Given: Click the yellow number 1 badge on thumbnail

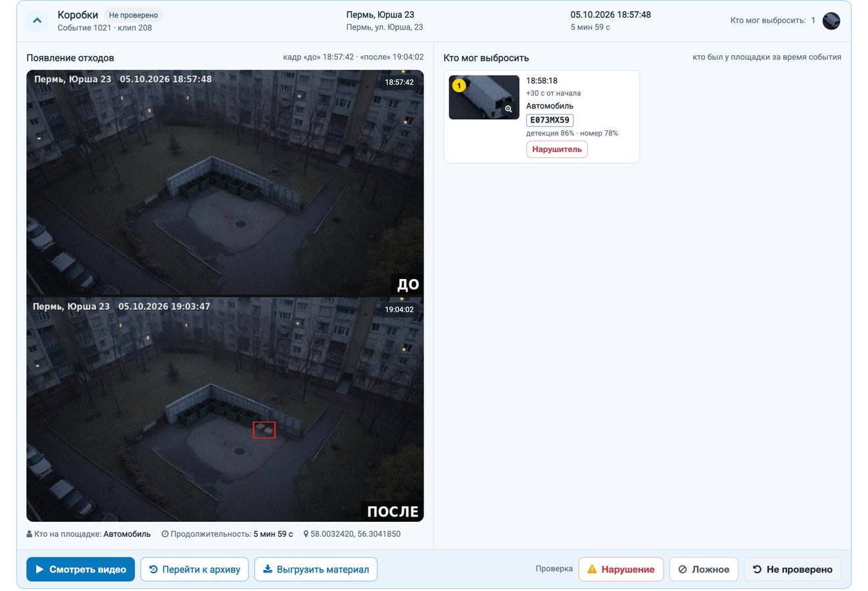Looking at the screenshot, I should tap(459, 86).
